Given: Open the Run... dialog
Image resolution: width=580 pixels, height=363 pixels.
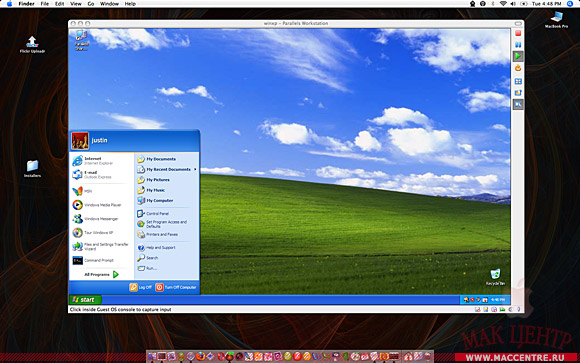Looking at the screenshot, I should [147, 268].
